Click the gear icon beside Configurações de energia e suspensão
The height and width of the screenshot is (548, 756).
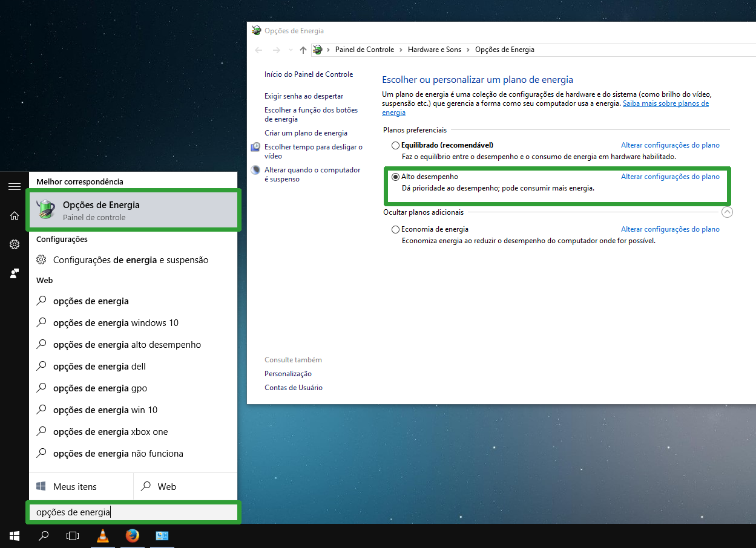pyautogui.click(x=41, y=260)
